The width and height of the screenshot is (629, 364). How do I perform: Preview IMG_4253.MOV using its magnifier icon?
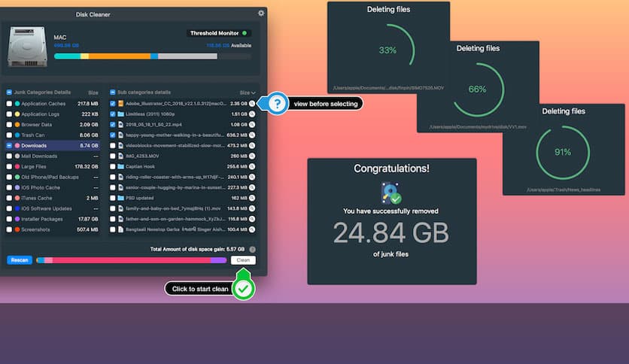252,156
